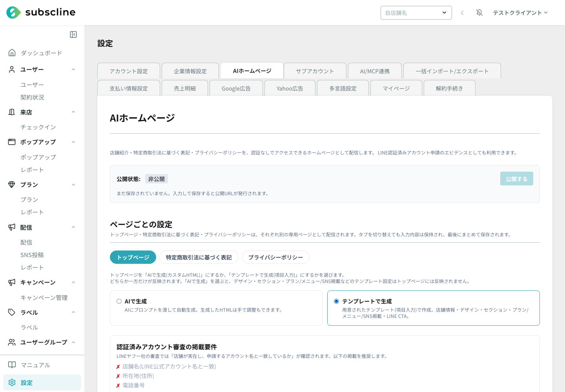This screenshot has height=392, width=565.
Task: Click the 来店 store visit icon
Action: pyautogui.click(x=12, y=112)
